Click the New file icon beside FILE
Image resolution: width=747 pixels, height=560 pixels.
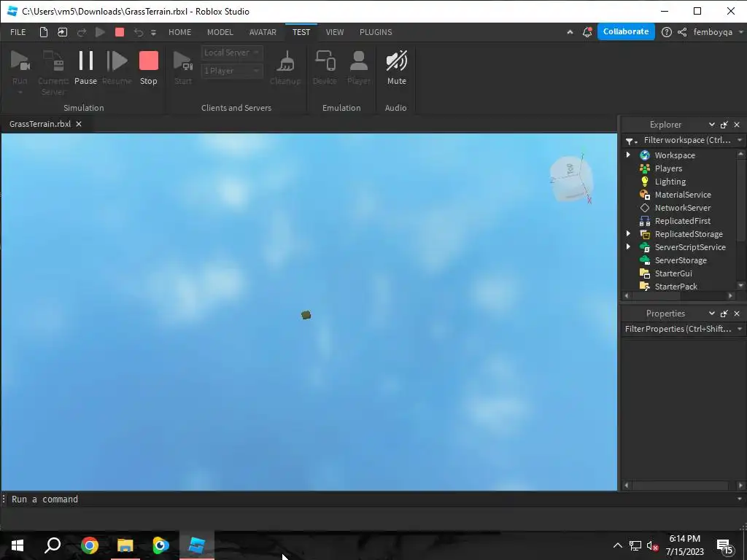point(44,32)
